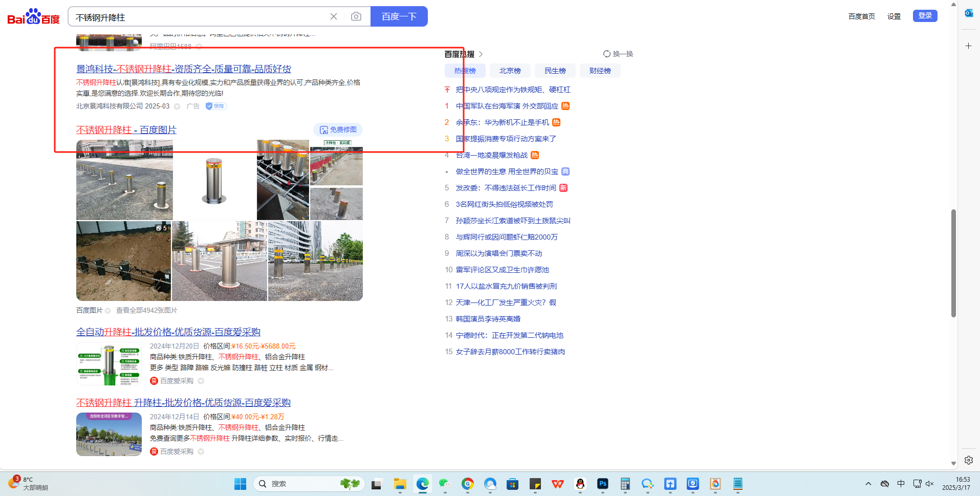Add sidebar app with plus icon
The width and height of the screenshot is (980, 496).
969,46
